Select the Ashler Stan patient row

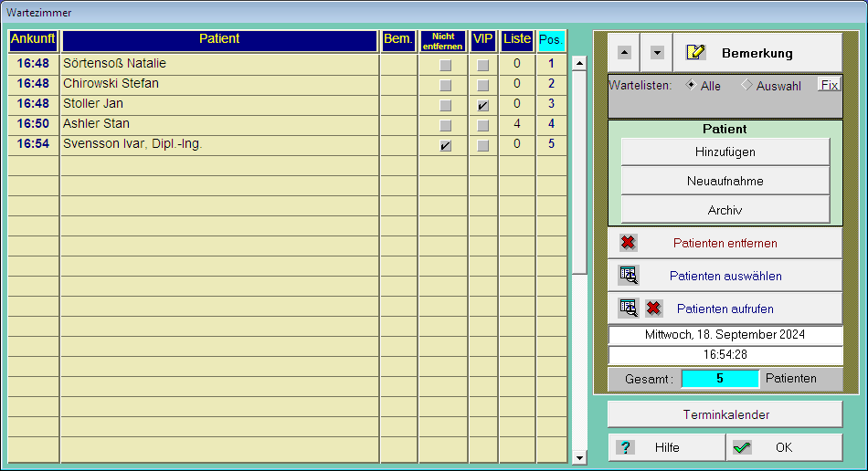219,124
